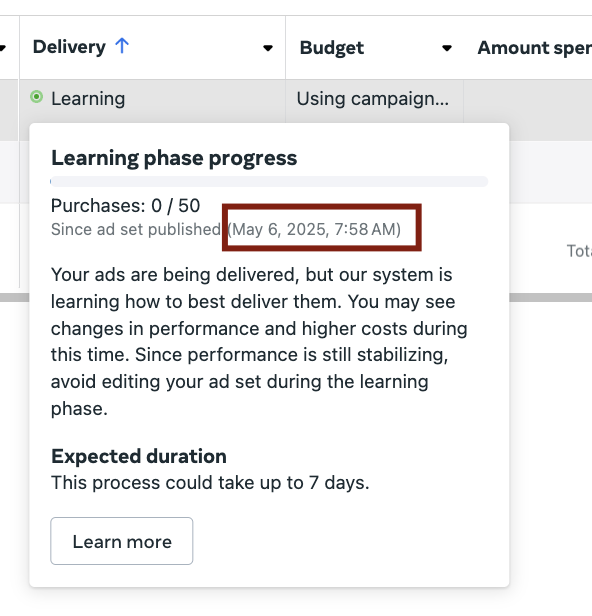
Task: Click the learning phase progress bar
Action: [269, 182]
